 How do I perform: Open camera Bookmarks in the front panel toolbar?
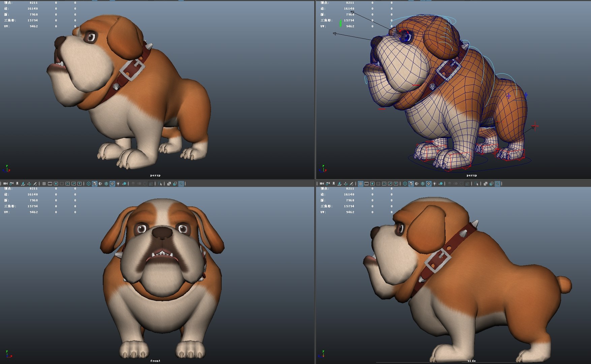pos(17,184)
